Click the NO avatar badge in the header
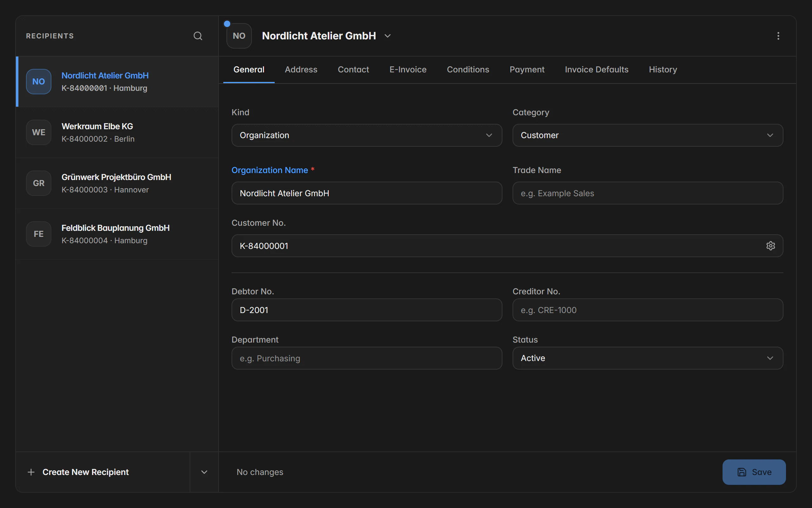Viewport: 812px width, 508px height. pyautogui.click(x=239, y=36)
